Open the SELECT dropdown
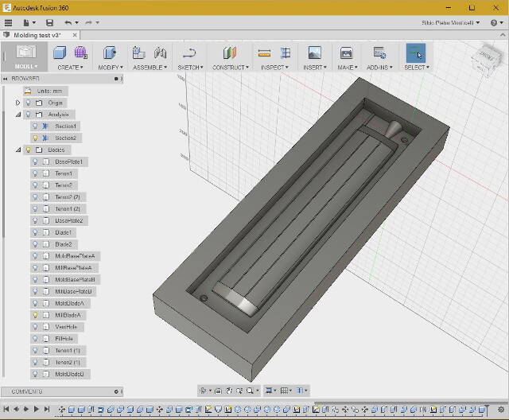The height and width of the screenshot is (420, 509). pos(417,67)
